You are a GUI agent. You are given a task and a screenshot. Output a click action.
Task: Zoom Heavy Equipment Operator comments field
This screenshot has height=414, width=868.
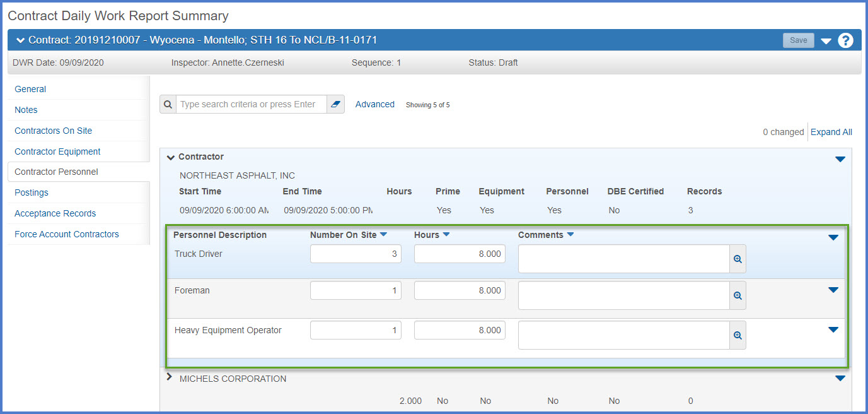738,335
